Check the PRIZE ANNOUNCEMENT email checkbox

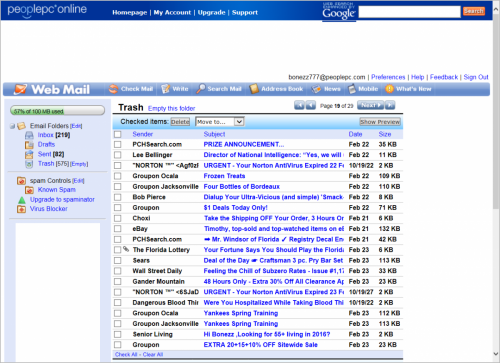click(x=118, y=144)
